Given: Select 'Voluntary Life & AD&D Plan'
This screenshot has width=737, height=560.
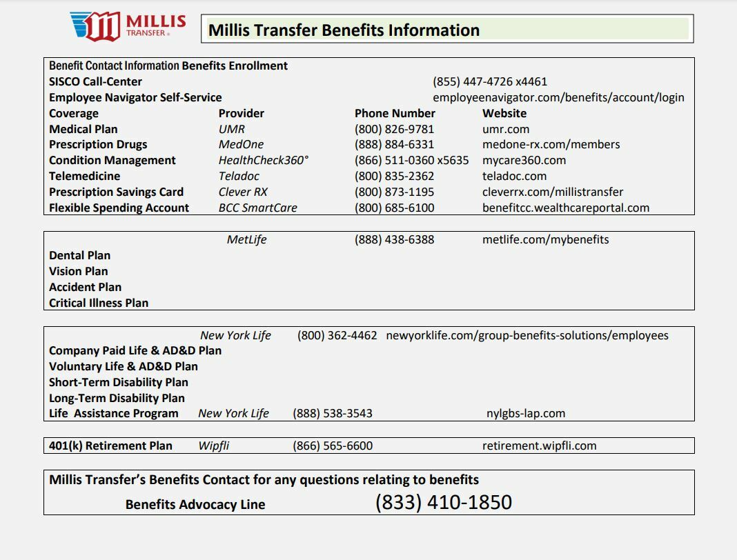Looking at the screenshot, I should [x=123, y=366].
